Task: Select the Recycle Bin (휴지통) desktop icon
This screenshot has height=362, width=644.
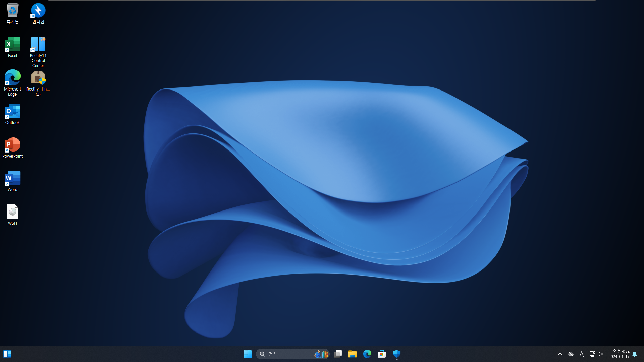Action: (x=13, y=14)
